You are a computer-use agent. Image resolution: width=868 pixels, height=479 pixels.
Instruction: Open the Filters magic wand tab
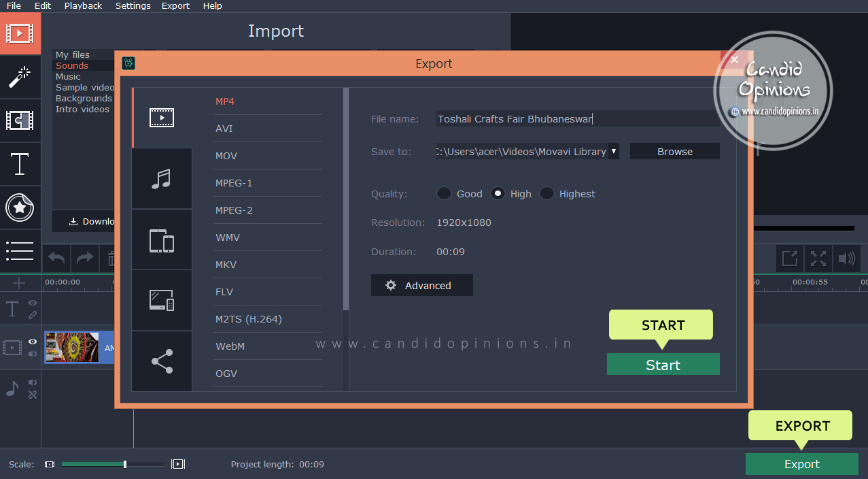pos(20,77)
